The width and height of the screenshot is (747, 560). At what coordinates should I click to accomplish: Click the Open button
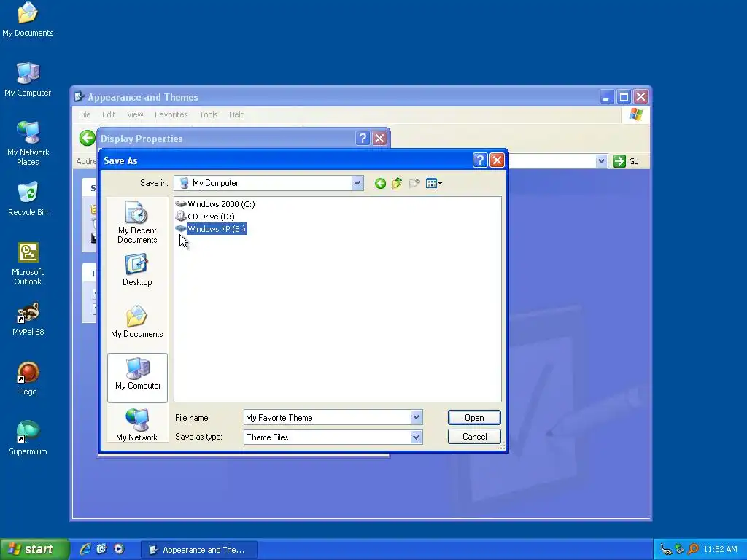coord(474,418)
